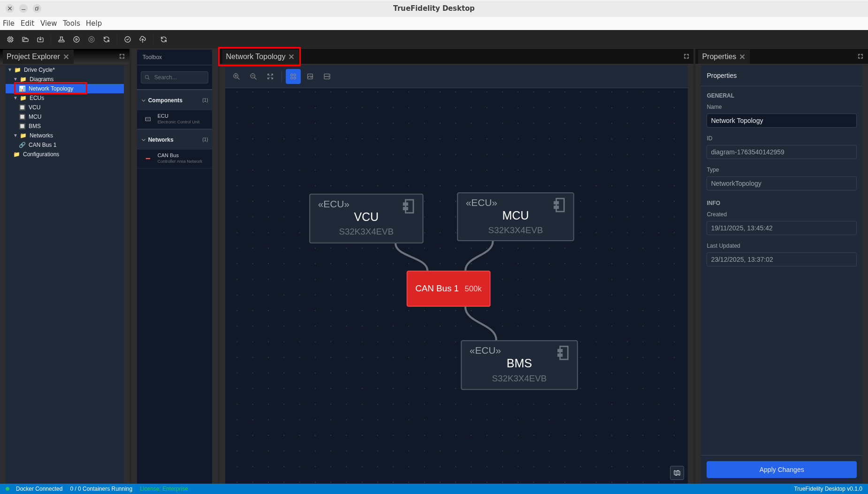Apply the property changes
This screenshot has width=868, height=494.
781,470
